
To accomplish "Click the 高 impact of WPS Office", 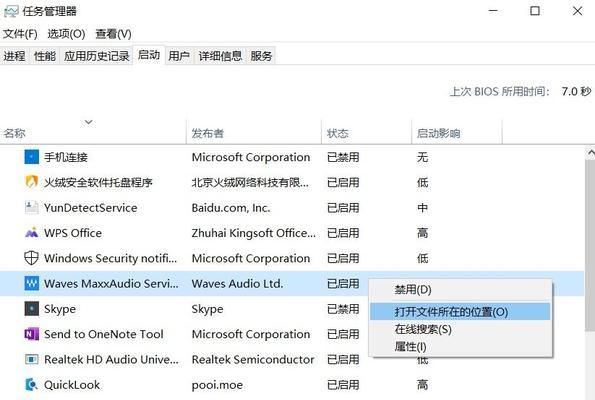I will pyautogui.click(x=422, y=233).
